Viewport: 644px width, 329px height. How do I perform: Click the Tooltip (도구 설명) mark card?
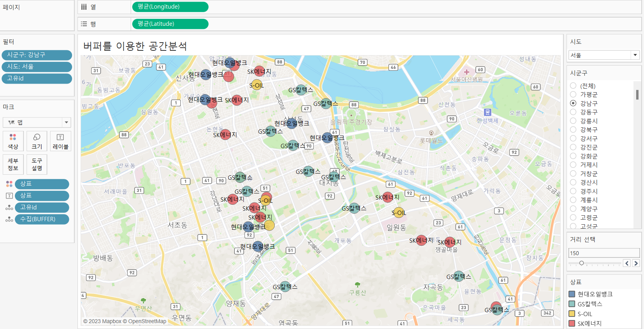(x=37, y=164)
